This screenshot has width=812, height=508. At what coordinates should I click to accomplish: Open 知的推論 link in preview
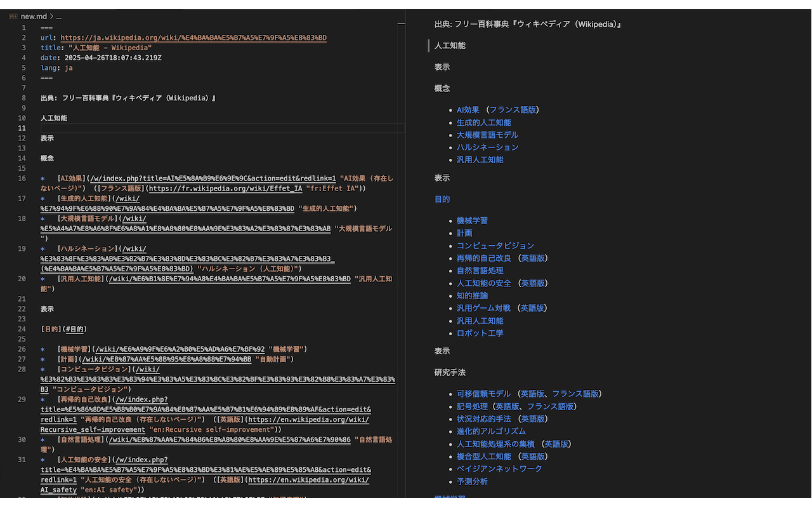[472, 296]
